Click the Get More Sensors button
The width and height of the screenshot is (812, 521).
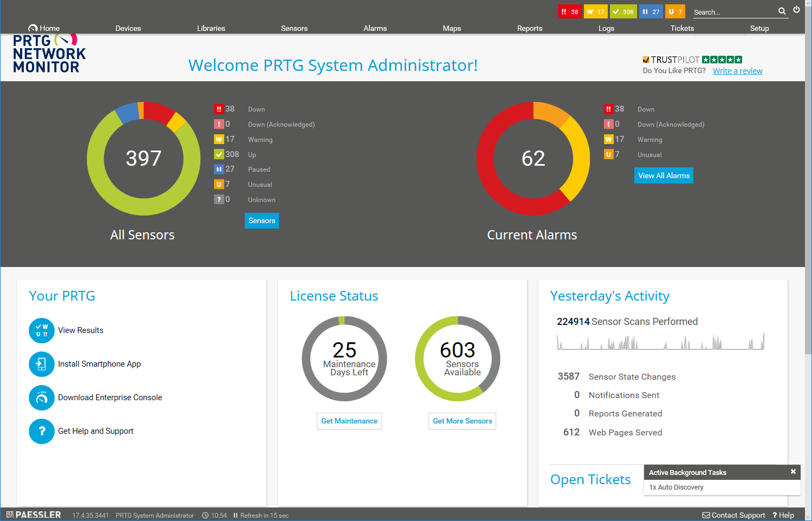tap(462, 421)
